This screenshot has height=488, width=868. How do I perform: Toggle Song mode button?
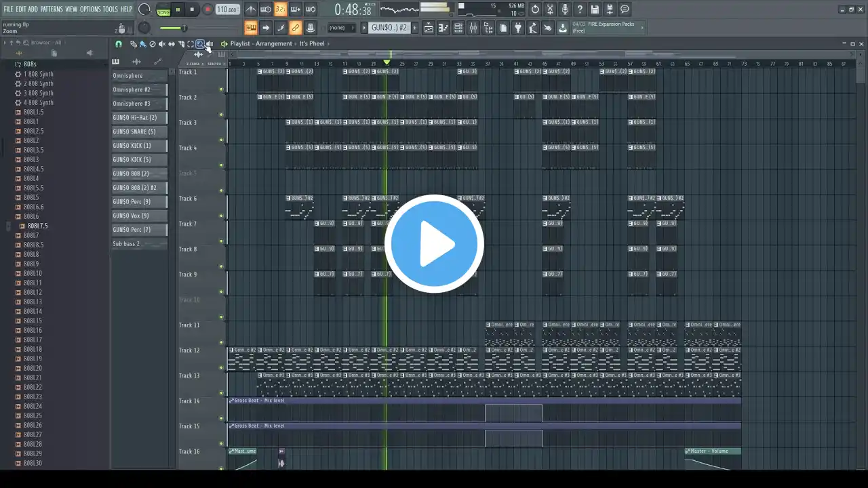point(163,10)
